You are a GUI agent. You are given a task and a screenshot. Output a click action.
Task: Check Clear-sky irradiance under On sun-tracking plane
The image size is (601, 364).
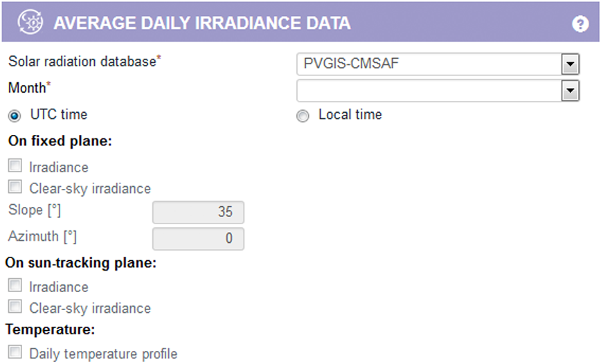(15, 307)
